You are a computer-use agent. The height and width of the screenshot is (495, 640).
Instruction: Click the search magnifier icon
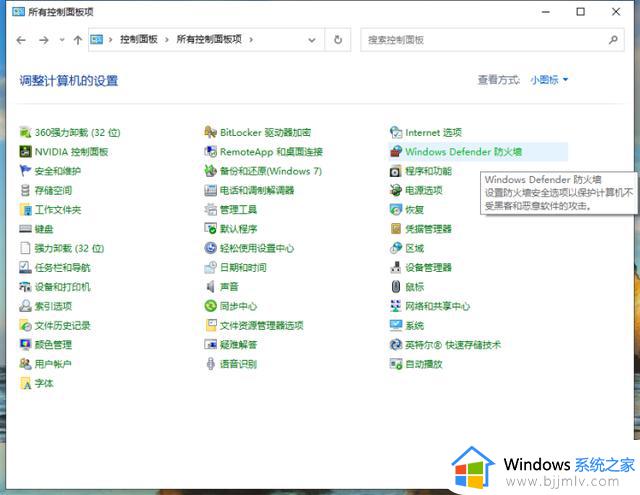click(x=613, y=40)
